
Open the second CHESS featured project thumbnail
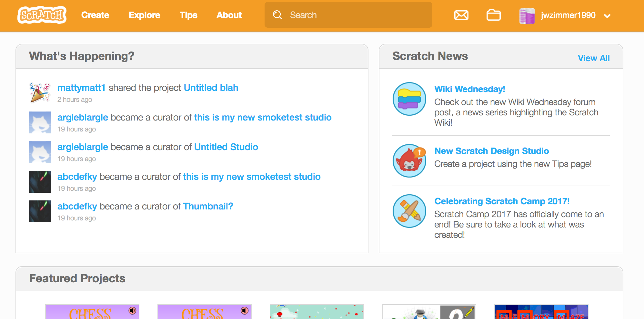pyautogui.click(x=205, y=312)
